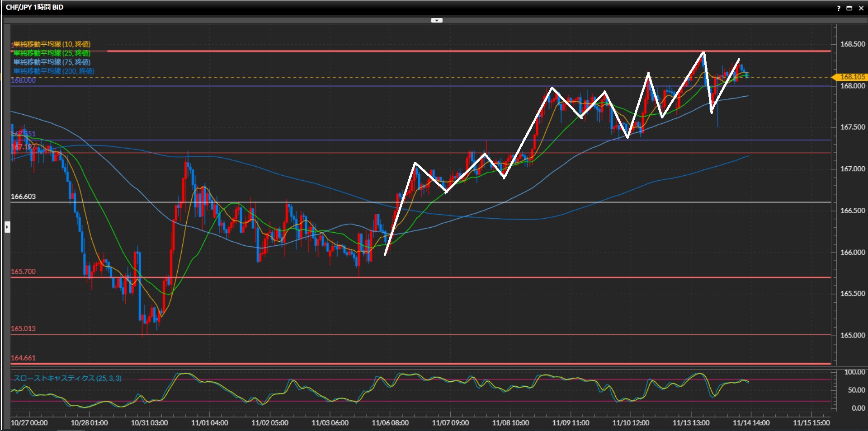Select the simple moving average (10) label

tap(52, 44)
